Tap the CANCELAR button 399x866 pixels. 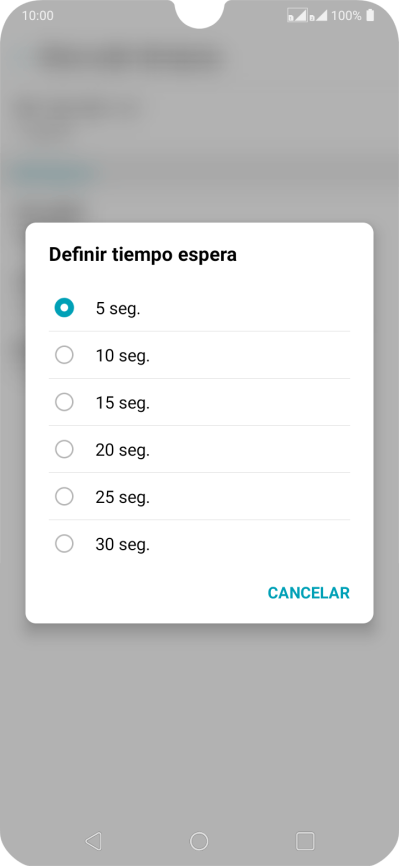(308, 593)
